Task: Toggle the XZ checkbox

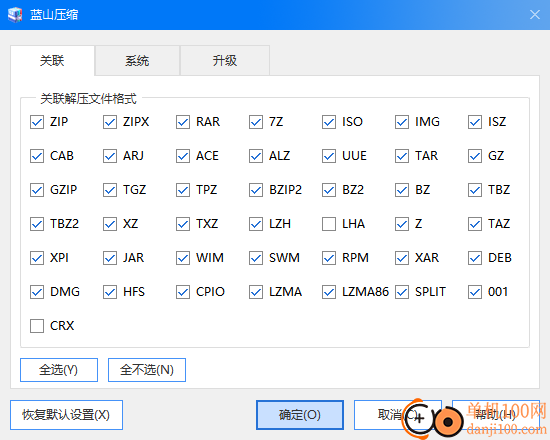Action: [x=110, y=224]
